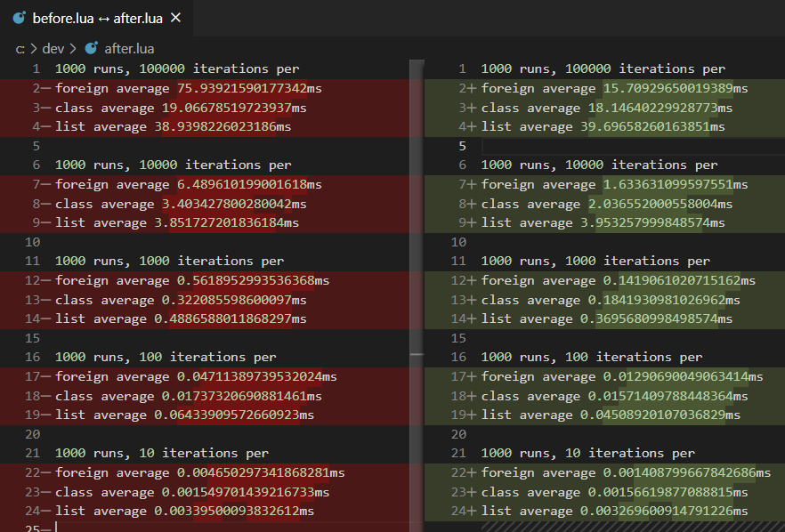
Task: Click left '1000 runs, 100 iterations per'
Action: point(166,358)
